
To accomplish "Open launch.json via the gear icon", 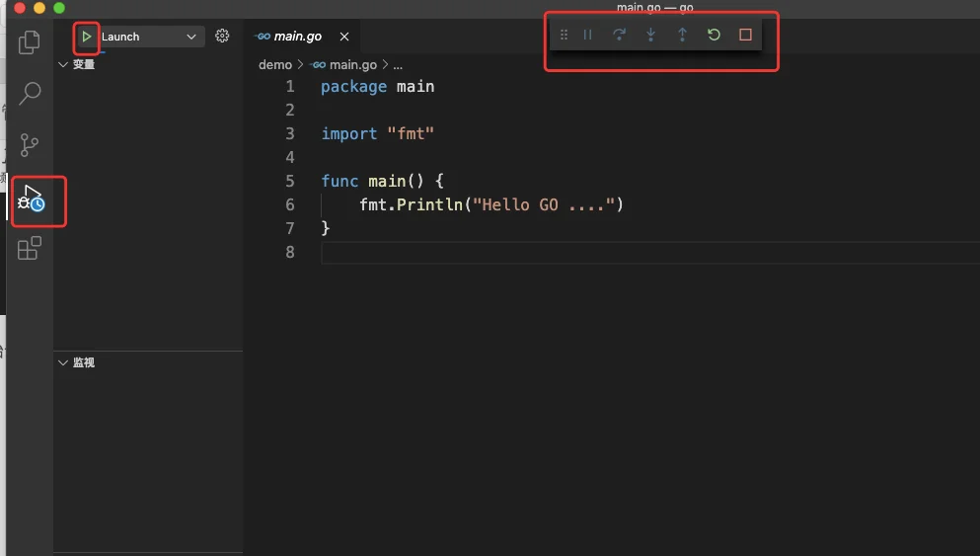I will pos(222,36).
